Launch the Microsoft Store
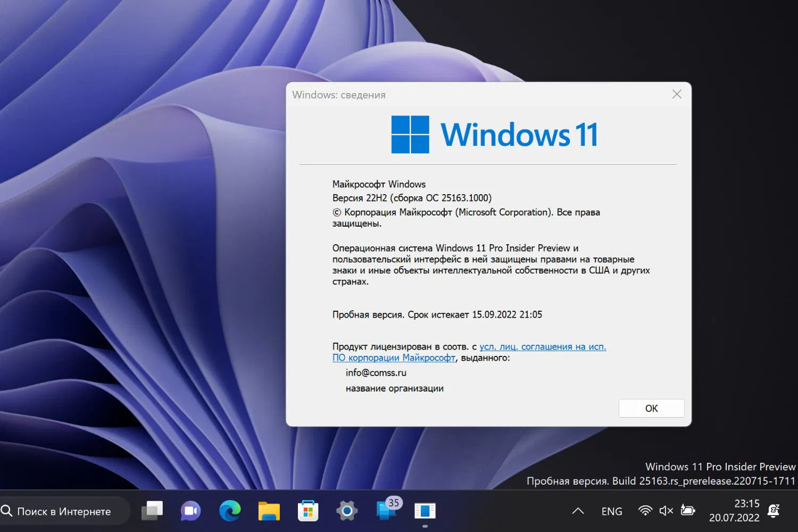 pyautogui.click(x=307, y=511)
